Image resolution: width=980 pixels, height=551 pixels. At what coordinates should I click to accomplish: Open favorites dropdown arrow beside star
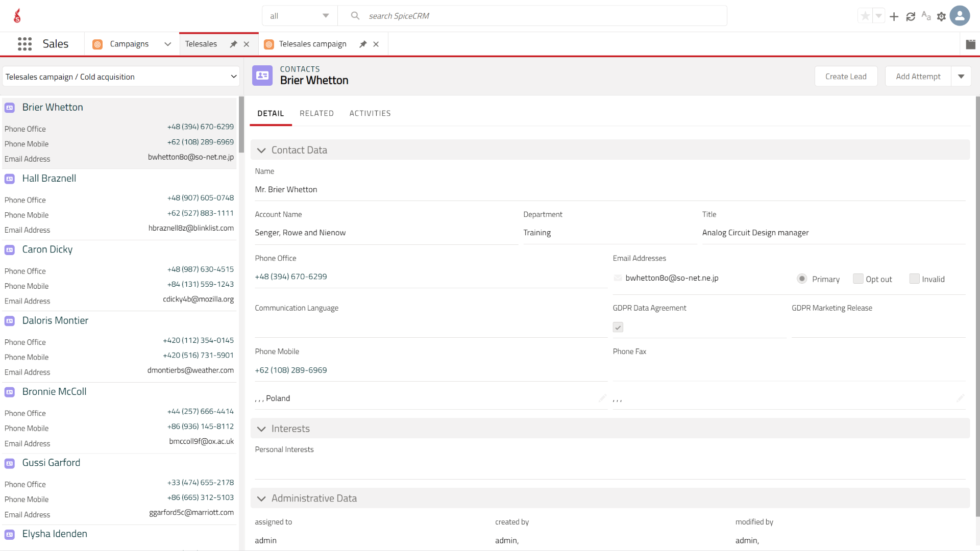[x=878, y=16]
